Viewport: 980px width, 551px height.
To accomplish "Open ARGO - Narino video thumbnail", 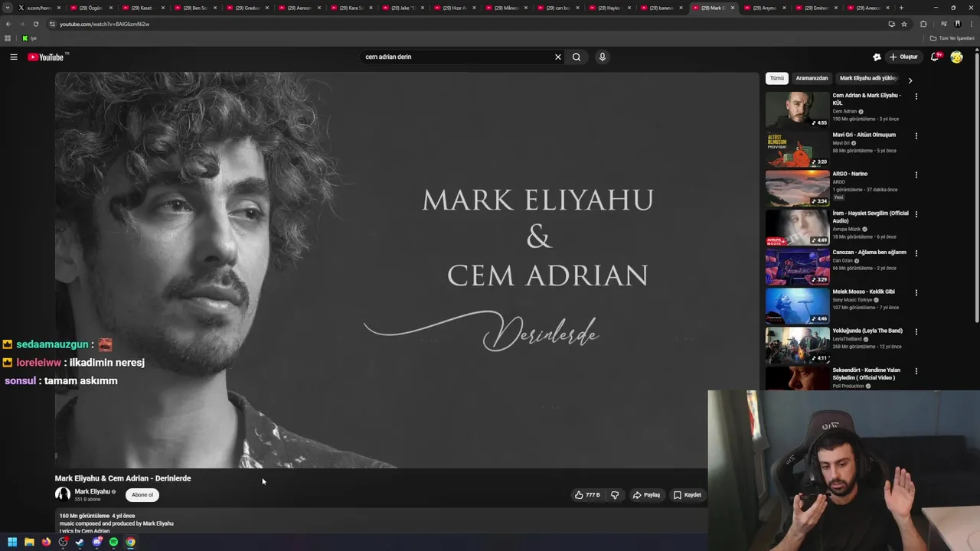I will click(797, 187).
